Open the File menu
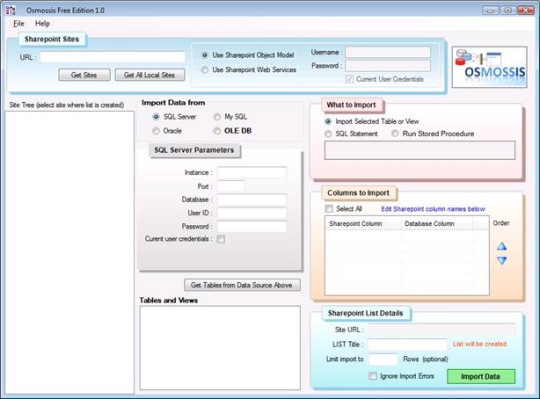 [19, 23]
